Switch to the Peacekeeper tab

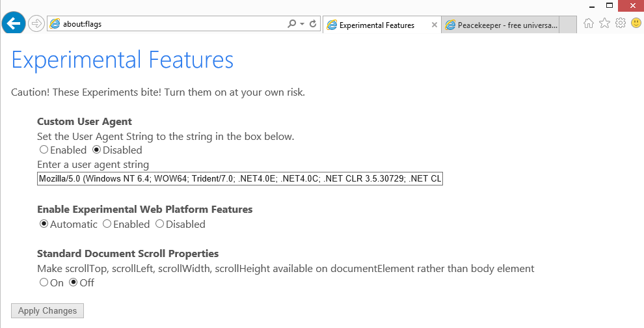[x=501, y=25]
